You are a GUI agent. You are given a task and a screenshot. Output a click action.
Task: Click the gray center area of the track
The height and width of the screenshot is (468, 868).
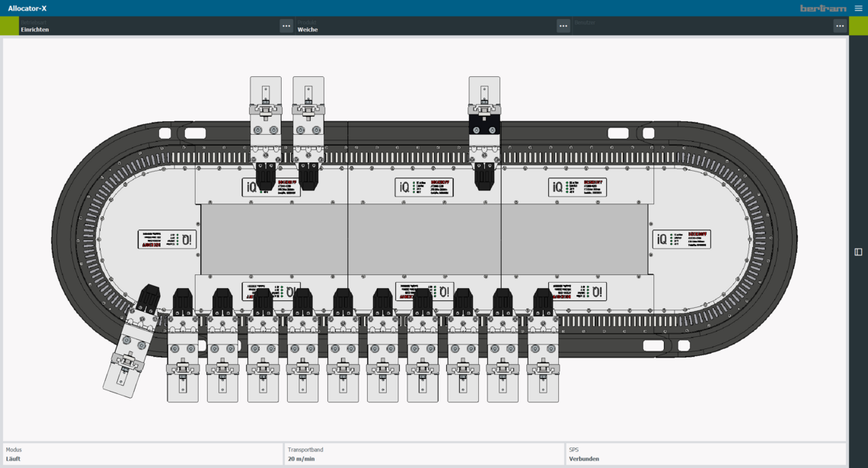pos(424,239)
